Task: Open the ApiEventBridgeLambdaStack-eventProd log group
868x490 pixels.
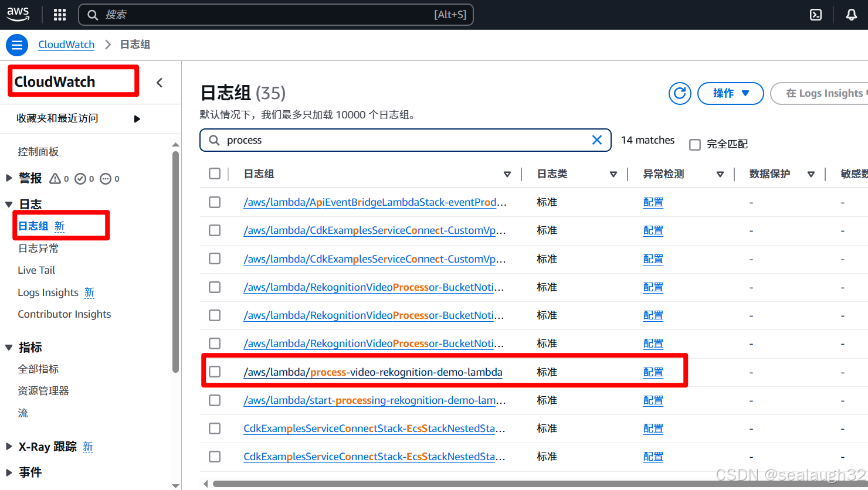Action: pos(375,202)
